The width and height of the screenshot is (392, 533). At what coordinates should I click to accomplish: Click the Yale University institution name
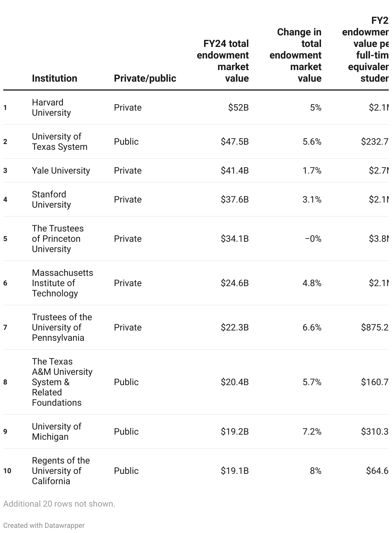61,171
